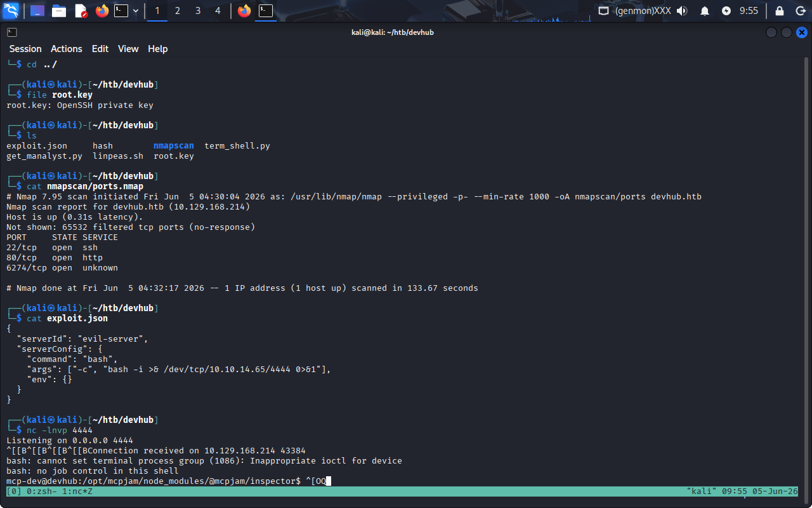Click get_manalyst.py in the ls listing

pyautogui.click(x=44, y=156)
